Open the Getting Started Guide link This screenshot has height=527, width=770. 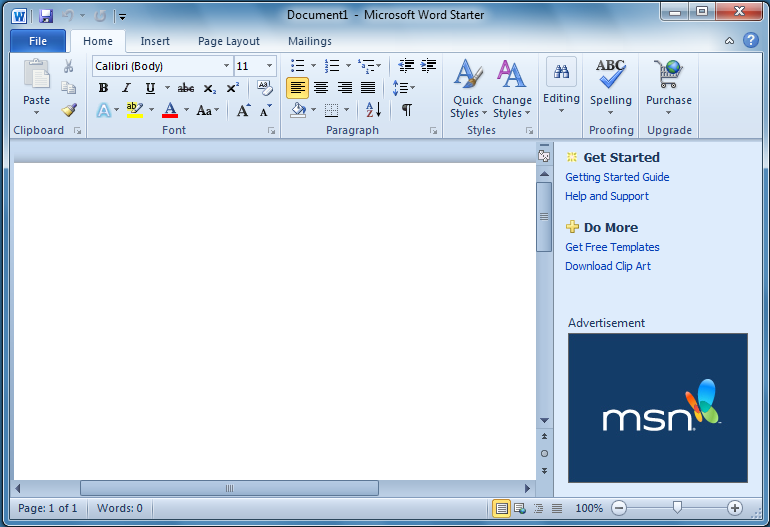pos(617,177)
